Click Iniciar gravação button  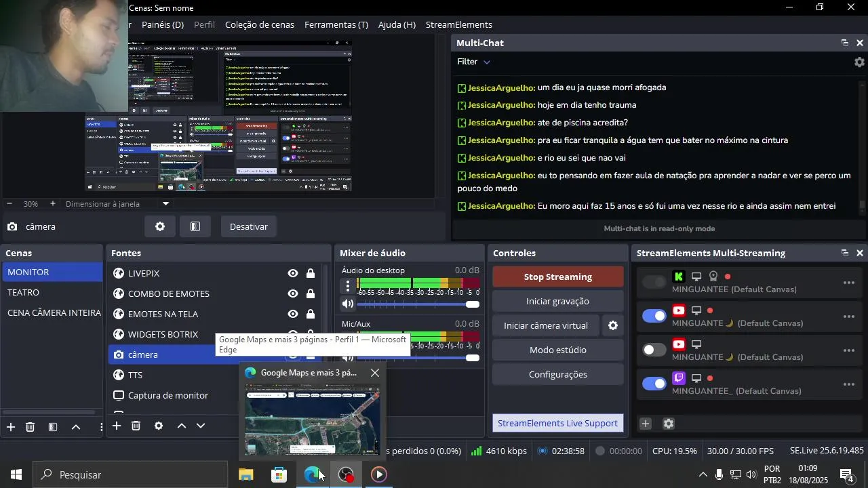[x=558, y=301]
